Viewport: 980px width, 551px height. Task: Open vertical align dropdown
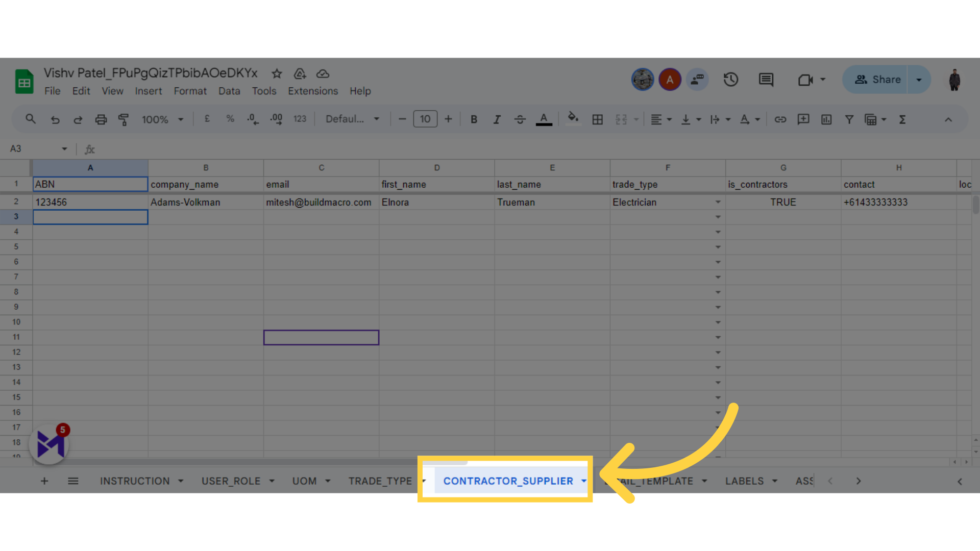coord(691,119)
